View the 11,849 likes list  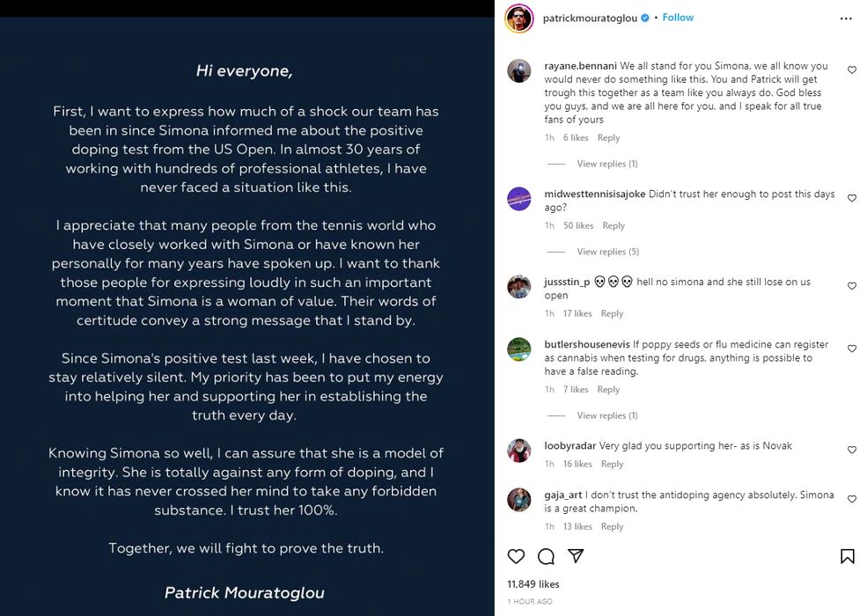(x=533, y=584)
